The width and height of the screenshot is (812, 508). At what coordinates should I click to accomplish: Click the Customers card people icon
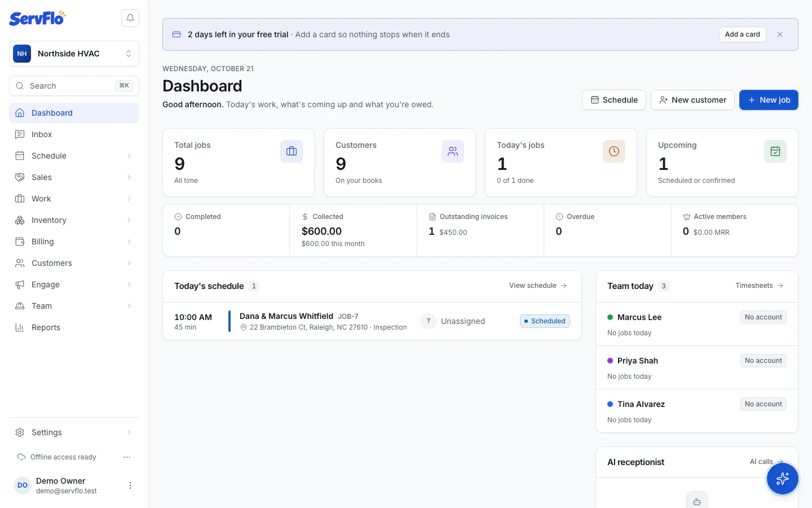coord(453,151)
